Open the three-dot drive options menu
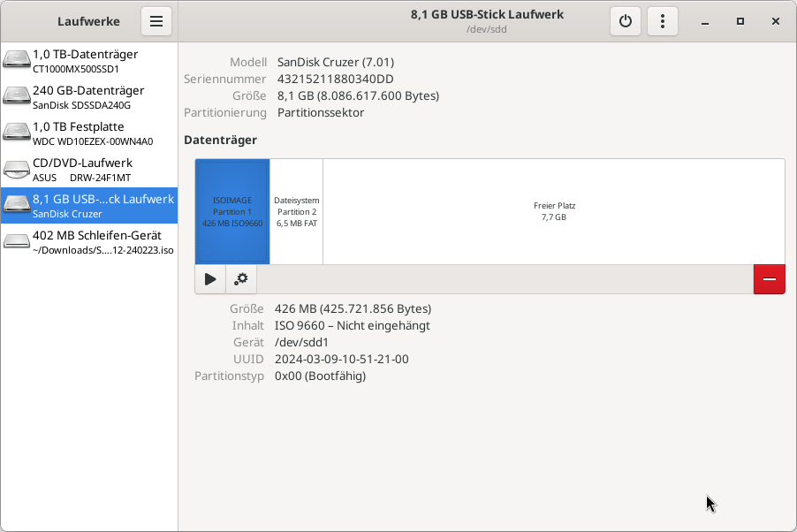Image resolution: width=797 pixels, height=532 pixels. pyautogui.click(x=663, y=21)
